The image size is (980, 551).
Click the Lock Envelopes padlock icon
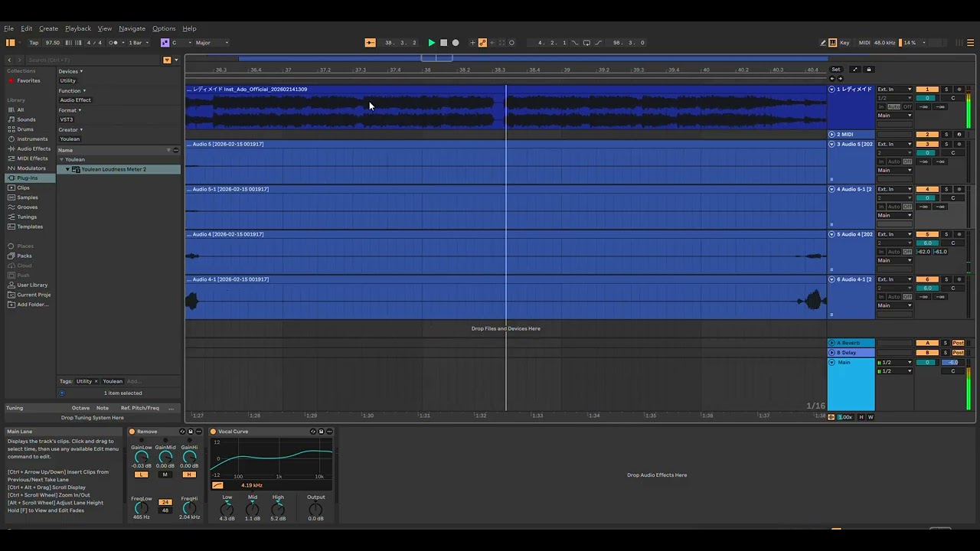868,70
